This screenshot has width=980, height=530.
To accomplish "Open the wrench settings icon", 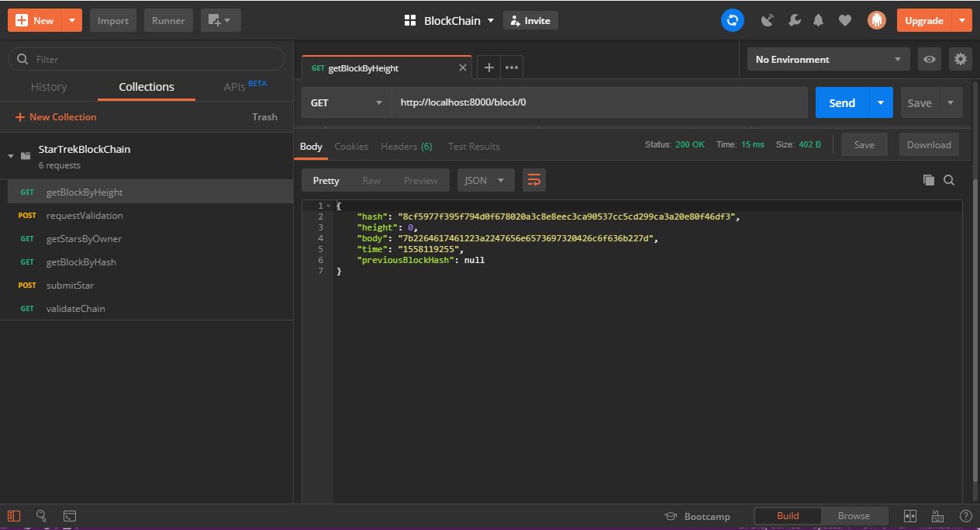I will point(794,21).
